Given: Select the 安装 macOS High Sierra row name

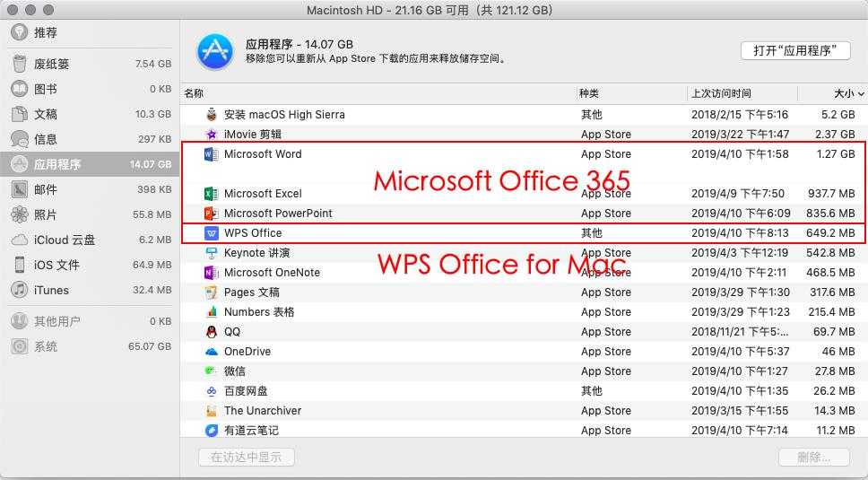Looking at the screenshot, I should 284,115.
